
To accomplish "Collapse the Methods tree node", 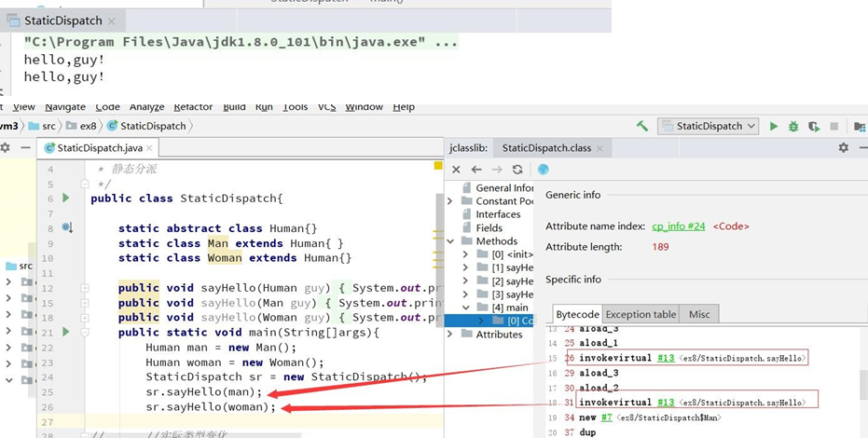I will click(450, 241).
